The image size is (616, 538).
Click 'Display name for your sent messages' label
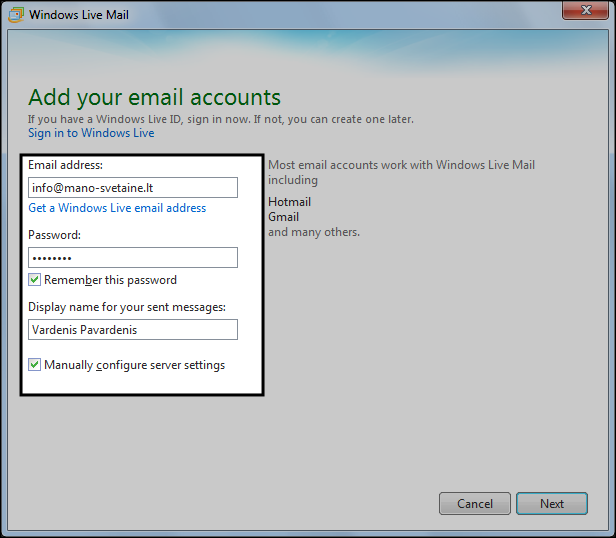coord(127,307)
